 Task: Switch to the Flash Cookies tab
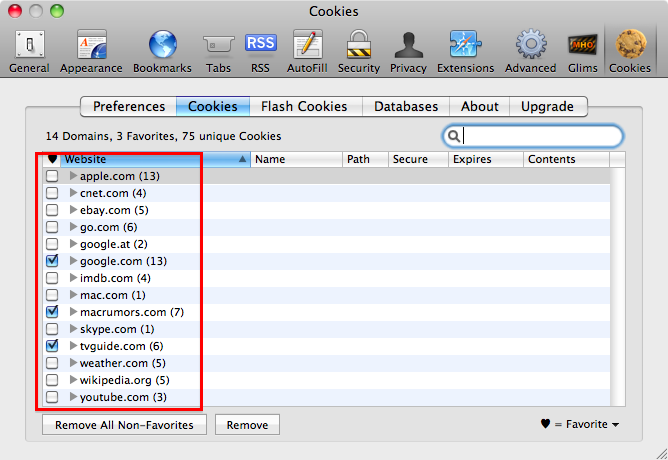304,106
